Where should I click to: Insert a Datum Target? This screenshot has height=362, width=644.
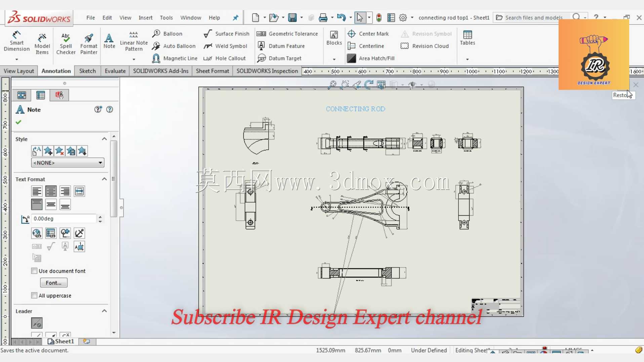click(x=279, y=58)
